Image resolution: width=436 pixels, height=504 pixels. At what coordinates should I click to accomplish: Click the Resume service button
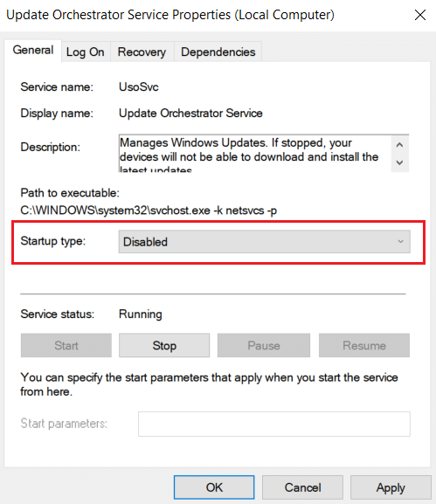(x=364, y=346)
